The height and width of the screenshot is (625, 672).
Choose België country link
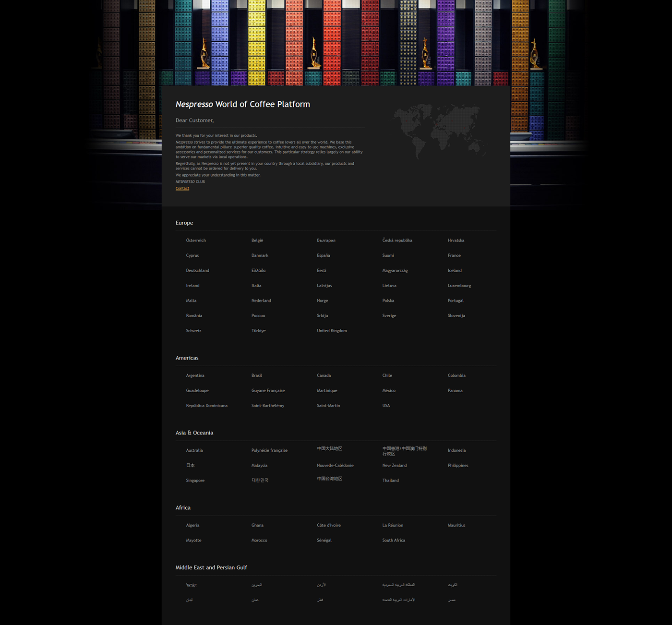point(257,240)
